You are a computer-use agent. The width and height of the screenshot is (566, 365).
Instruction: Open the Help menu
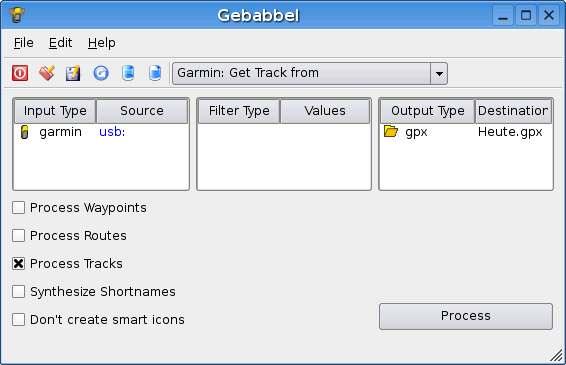click(101, 43)
